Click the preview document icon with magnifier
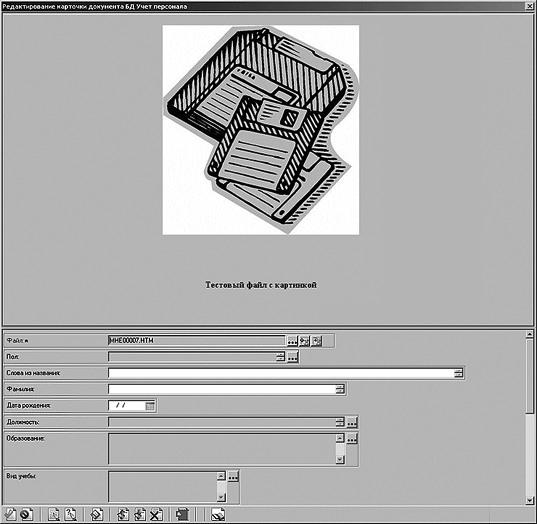The height and width of the screenshot is (524, 537). click(54, 514)
